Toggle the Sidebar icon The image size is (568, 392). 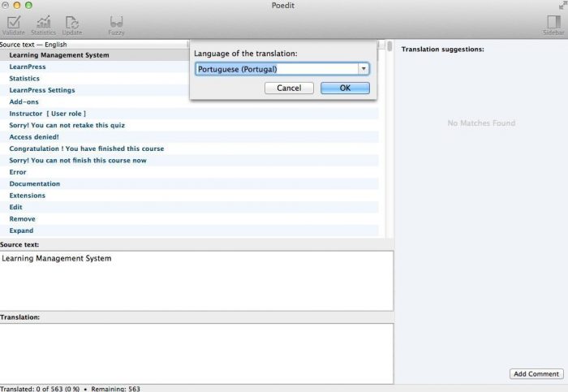click(553, 26)
